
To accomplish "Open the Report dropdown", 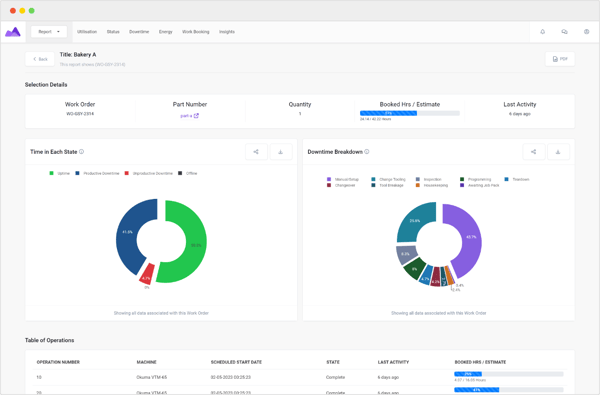I will point(49,32).
